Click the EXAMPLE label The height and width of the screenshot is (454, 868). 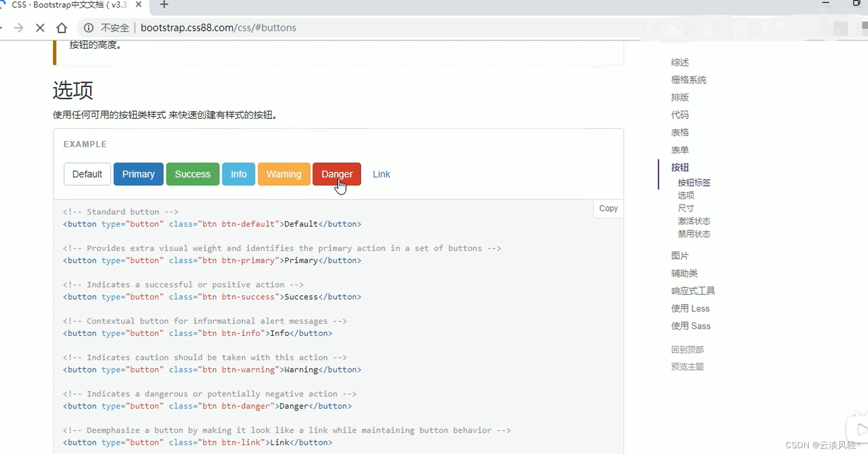point(85,144)
